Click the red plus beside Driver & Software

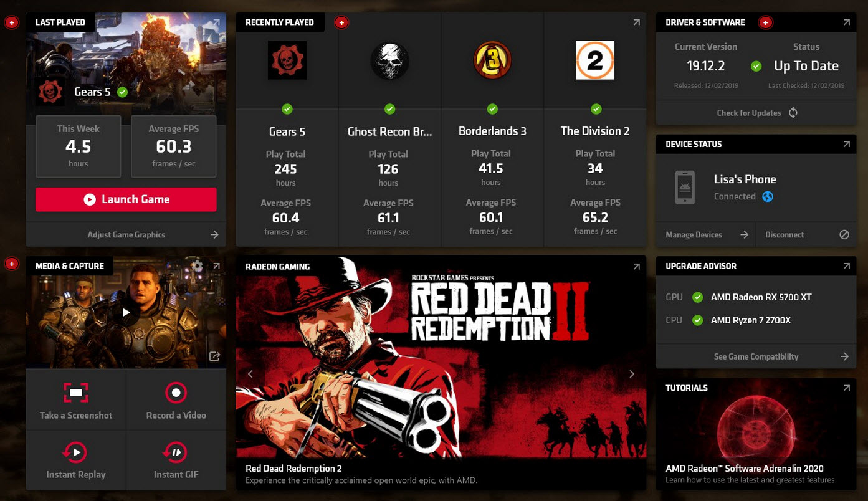[x=766, y=23]
